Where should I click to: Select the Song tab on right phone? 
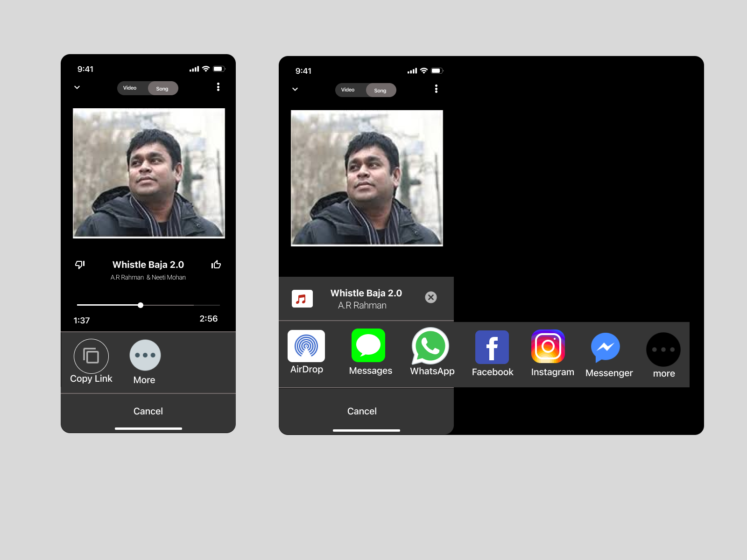381,90
